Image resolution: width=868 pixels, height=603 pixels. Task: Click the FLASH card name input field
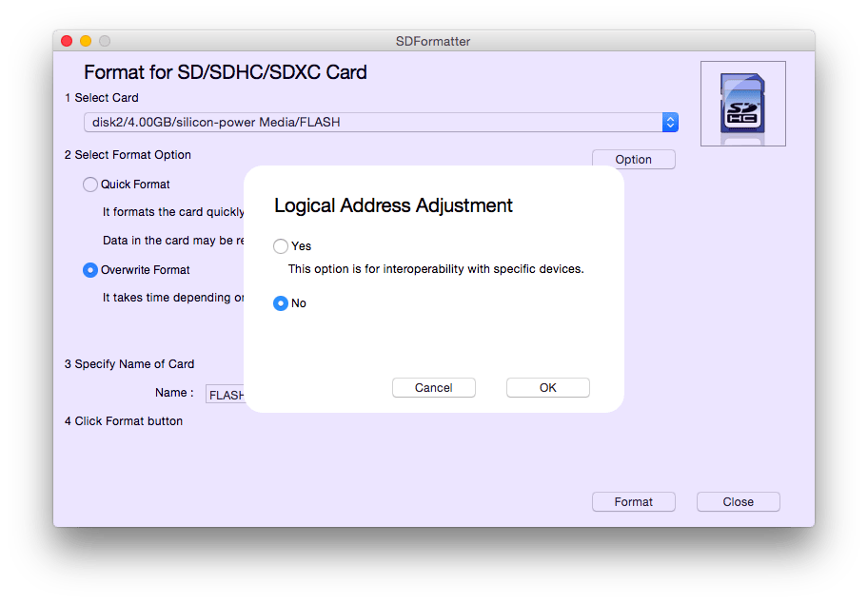(226, 393)
